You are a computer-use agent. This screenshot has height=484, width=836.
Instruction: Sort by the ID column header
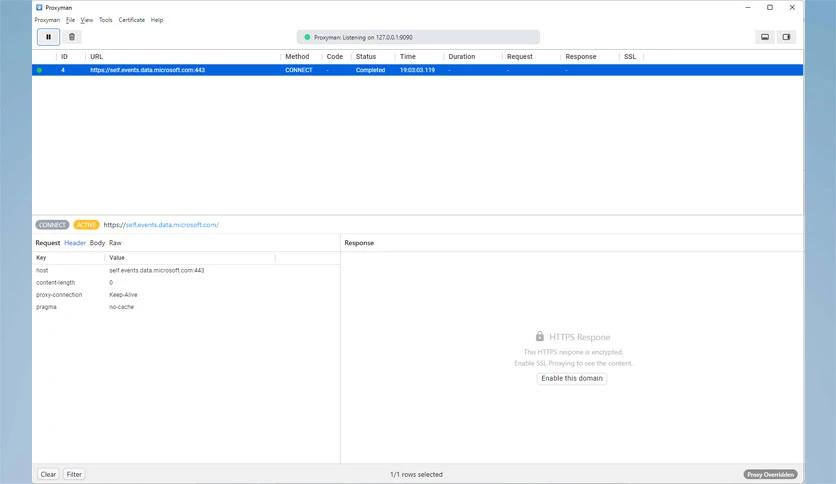point(65,57)
